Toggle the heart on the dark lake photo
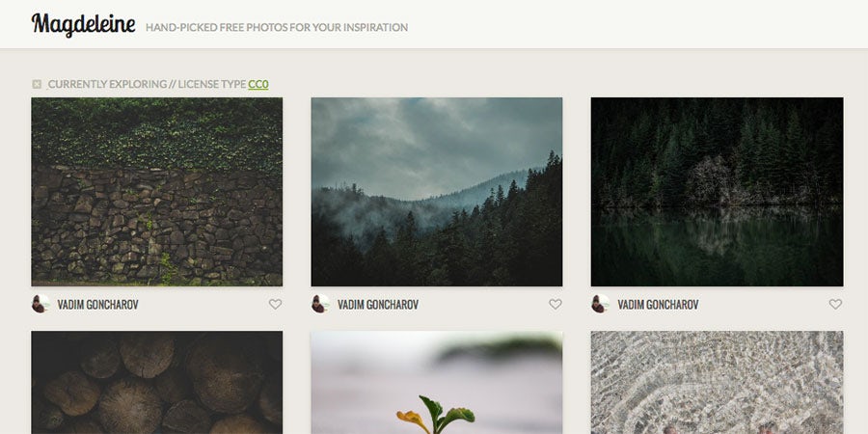Image resolution: width=868 pixels, height=434 pixels. tap(835, 304)
